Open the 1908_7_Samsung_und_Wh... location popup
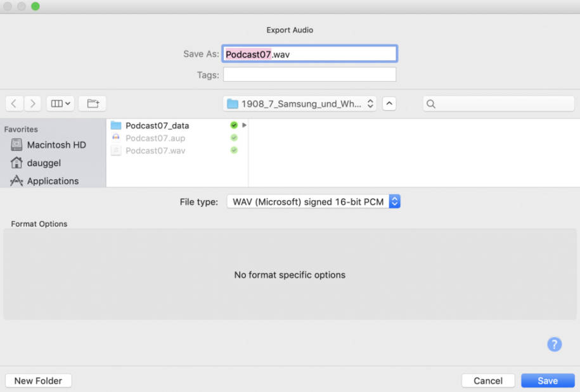580x392 pixels. (x=300, y=104)
